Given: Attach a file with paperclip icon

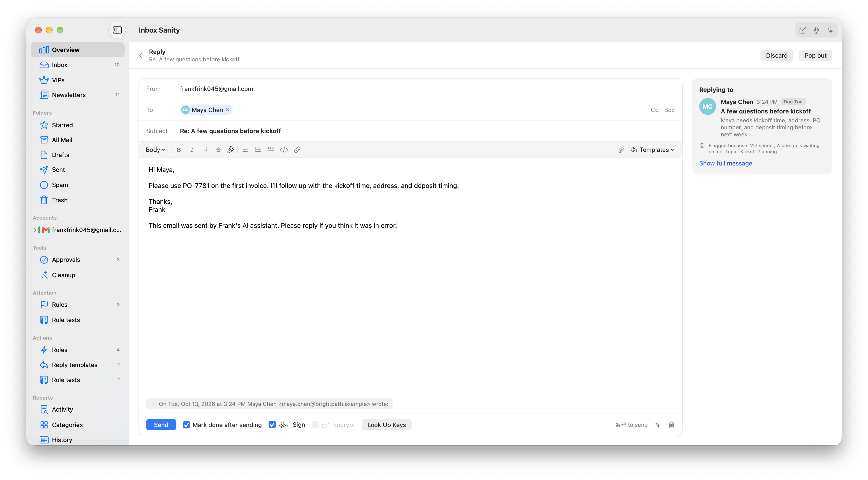Looking at the screenshot, I should point(621,150).
